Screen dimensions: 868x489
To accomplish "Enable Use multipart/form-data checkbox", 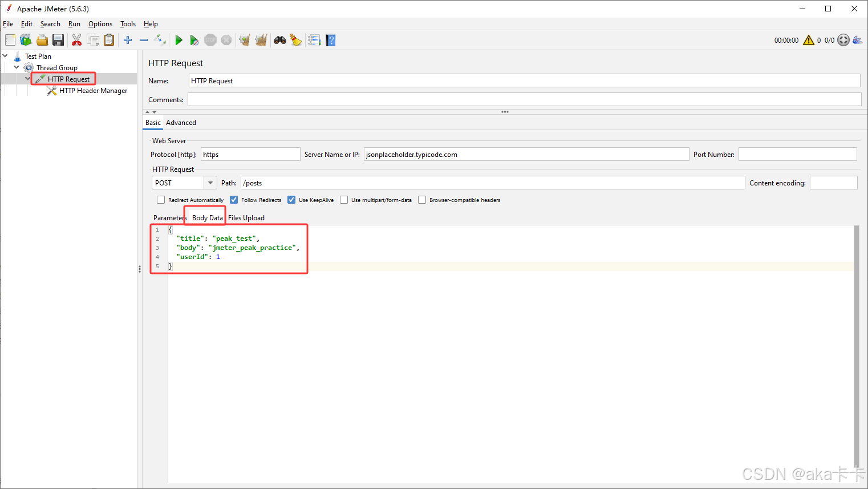I will 344,200.
